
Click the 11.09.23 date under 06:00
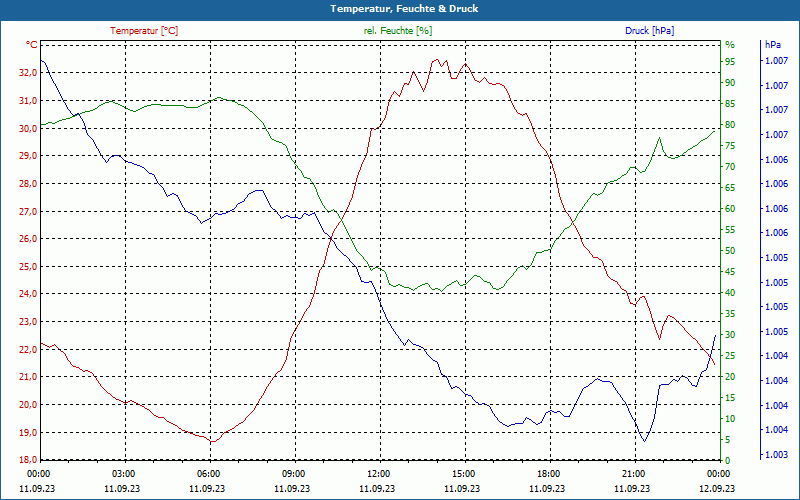click(207, 489)
